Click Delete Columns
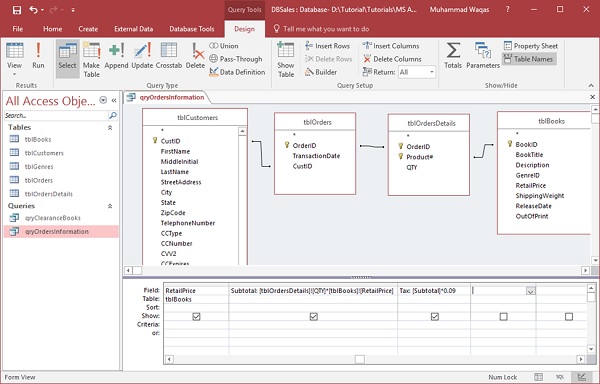This screenshot has width=600, height=384. (x=392, y=59)
